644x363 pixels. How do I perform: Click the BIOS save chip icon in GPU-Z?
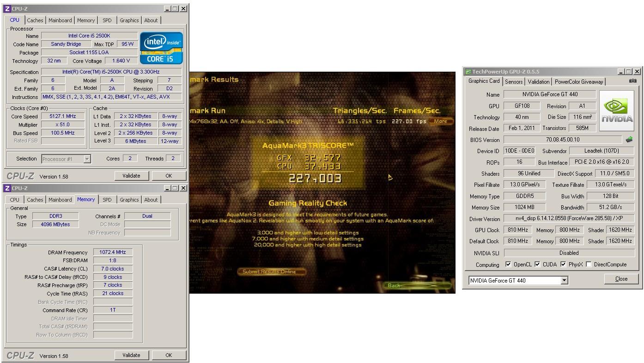click(629, 139)
